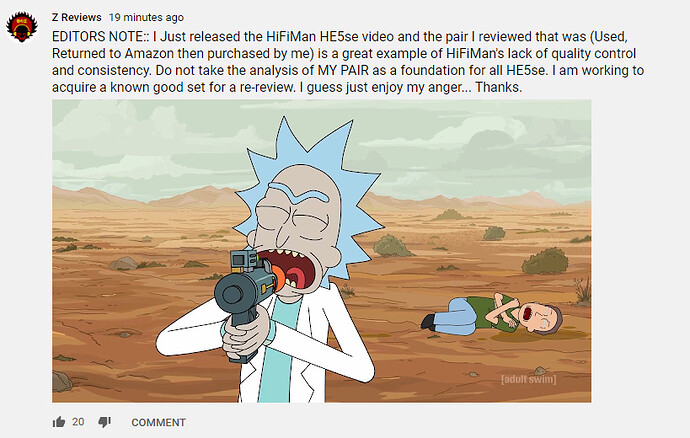Click the [adult swim] watermark in image

(x=529, y=379)
